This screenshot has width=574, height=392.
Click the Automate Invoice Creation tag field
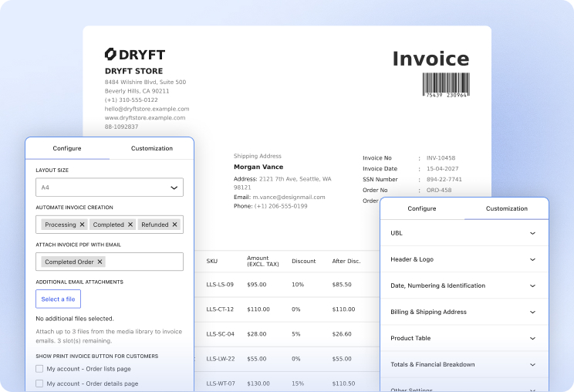click(110, 225)
